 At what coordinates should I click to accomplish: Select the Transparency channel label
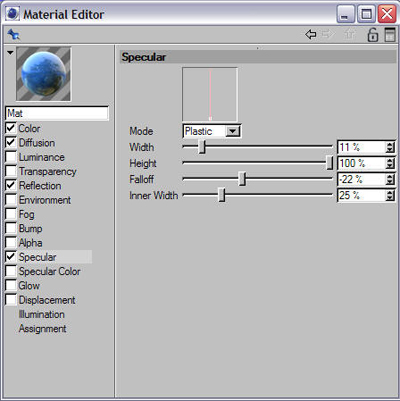coord(48,171)
